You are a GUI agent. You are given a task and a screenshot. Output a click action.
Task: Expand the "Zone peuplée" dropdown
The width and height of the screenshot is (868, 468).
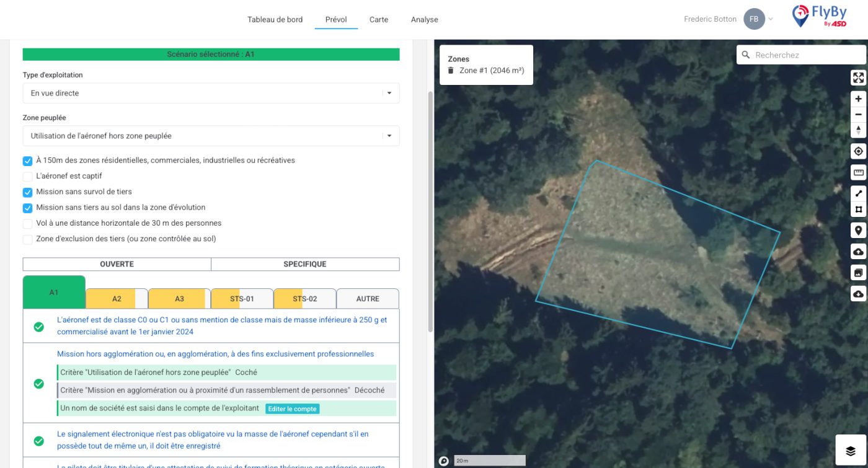pos(211,136)
